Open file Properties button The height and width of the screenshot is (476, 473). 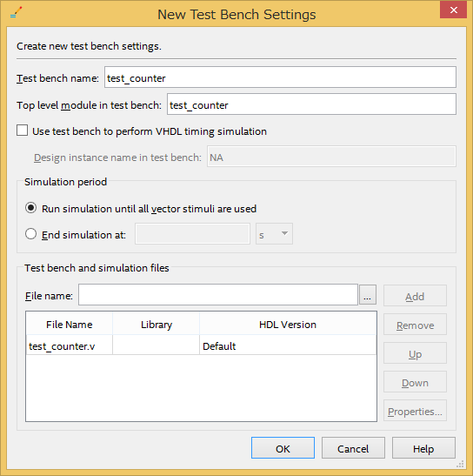point(415,411)
